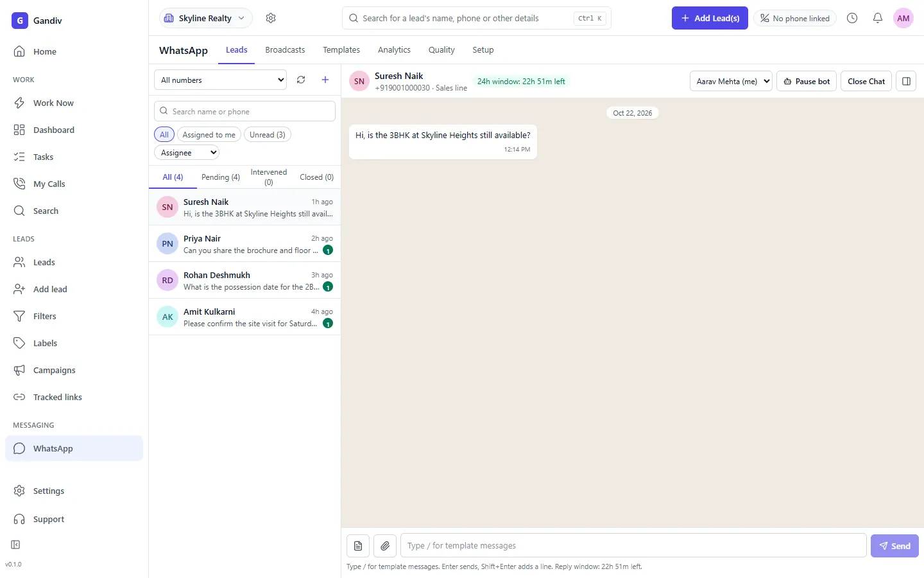Open the AM user avatar menu
The height and width of the screenshot is (578, 924).
(903, 18)
